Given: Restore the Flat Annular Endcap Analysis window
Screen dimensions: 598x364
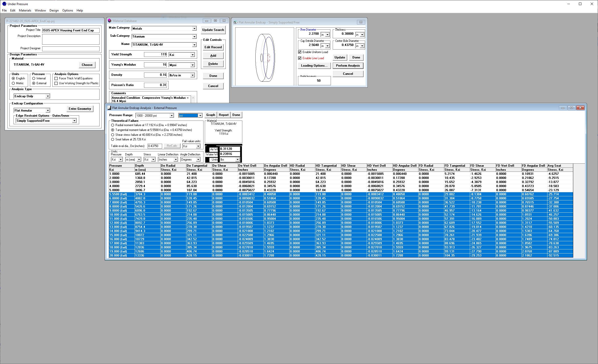Looking at the screenshot, I should coord(571,108).
